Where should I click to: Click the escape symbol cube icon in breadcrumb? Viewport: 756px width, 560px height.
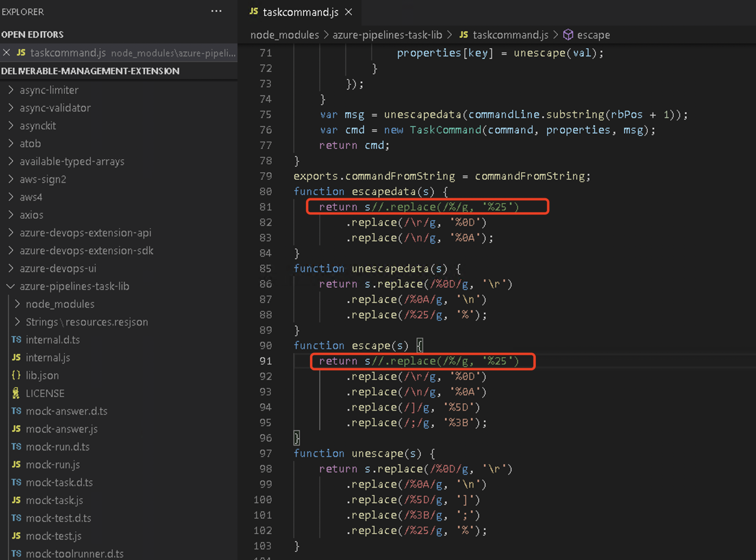coord(568,35)
